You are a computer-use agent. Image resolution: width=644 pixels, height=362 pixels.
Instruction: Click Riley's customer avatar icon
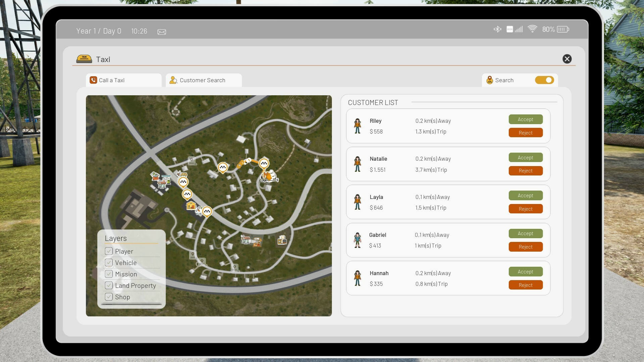click(357, 126)
